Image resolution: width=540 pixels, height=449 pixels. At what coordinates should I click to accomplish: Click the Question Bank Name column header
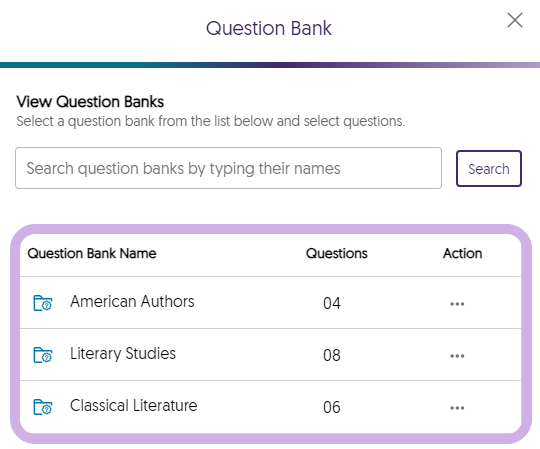pyautogui.click(x=92, y=253)
